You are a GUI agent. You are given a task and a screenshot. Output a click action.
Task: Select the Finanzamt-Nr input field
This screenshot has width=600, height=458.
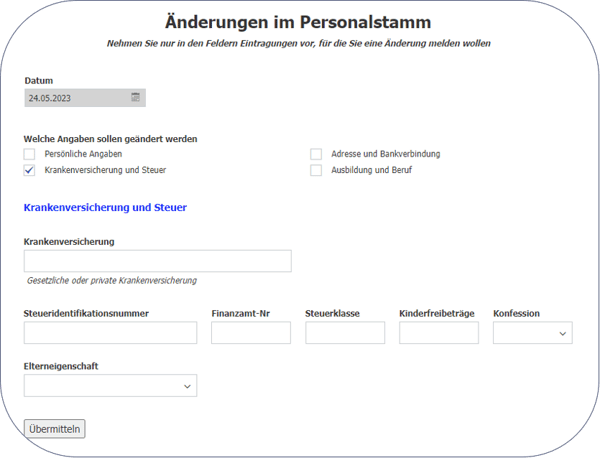(250, 333)
